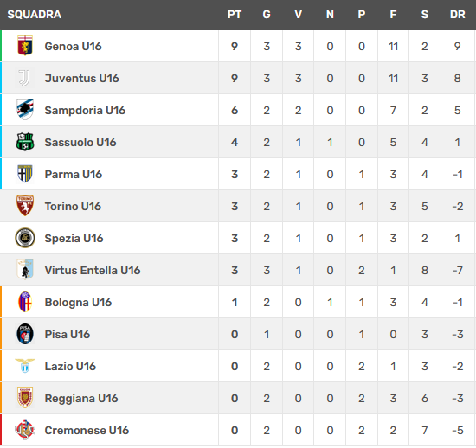Image resolution: width=476 pixels, height=448 pixels.
Task: Click the Reggiana U16 crest icon
Action: (x=25, y=398)
